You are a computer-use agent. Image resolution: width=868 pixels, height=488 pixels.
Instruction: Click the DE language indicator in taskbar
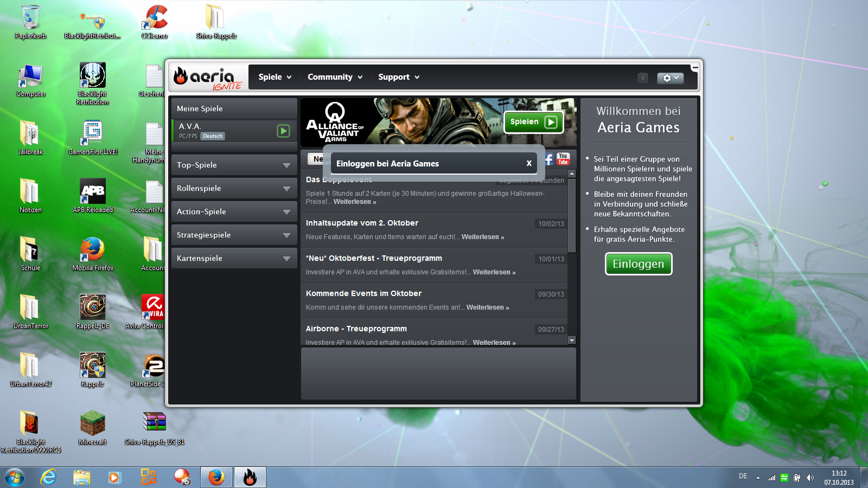(x=743, y=476)
